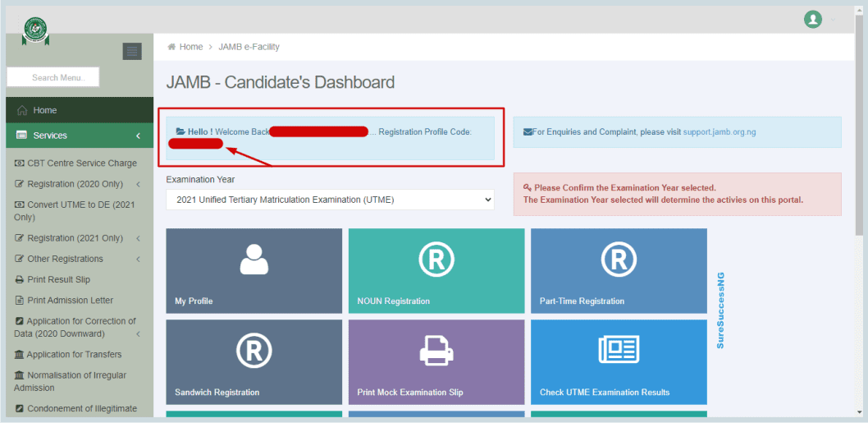The height and width of the screenshot is (423, 868).
Task: Click the person icon on My Profile
Action: [254, 259]
